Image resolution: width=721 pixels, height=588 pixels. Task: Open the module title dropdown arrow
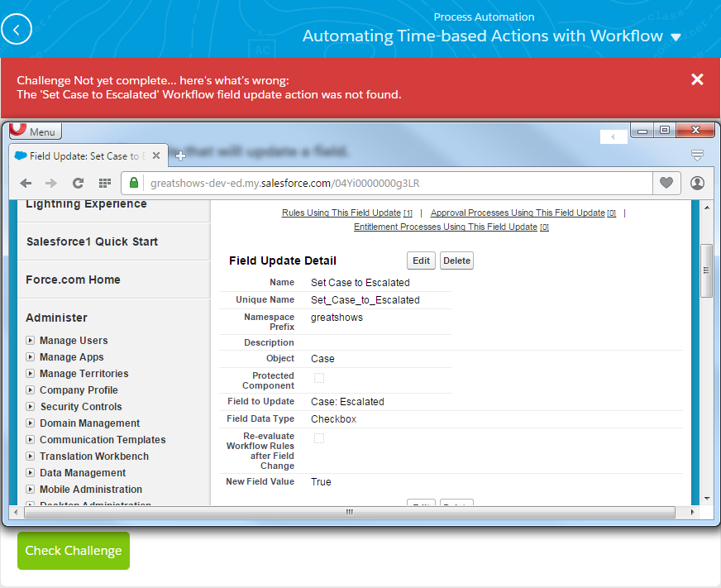pos(676,37)
